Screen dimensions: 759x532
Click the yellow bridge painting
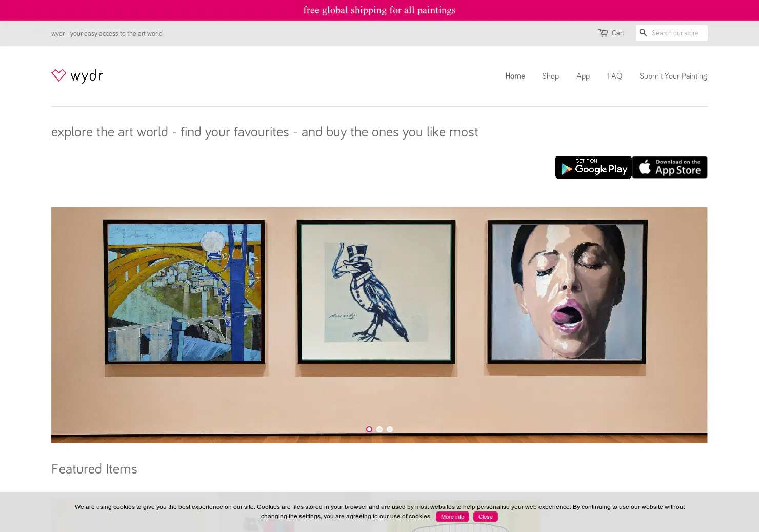(x=184, y=292)
